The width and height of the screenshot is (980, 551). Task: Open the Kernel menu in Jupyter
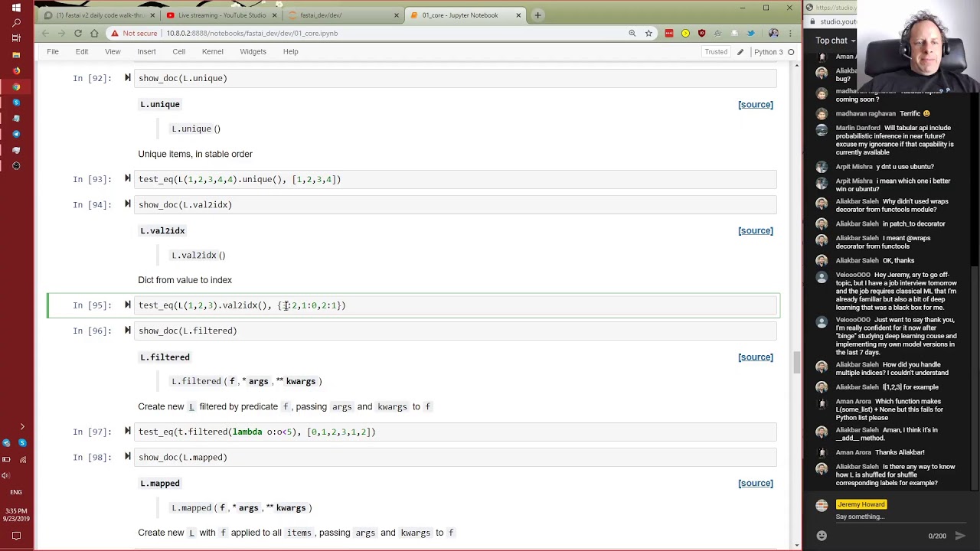click(x=213, y=52)
